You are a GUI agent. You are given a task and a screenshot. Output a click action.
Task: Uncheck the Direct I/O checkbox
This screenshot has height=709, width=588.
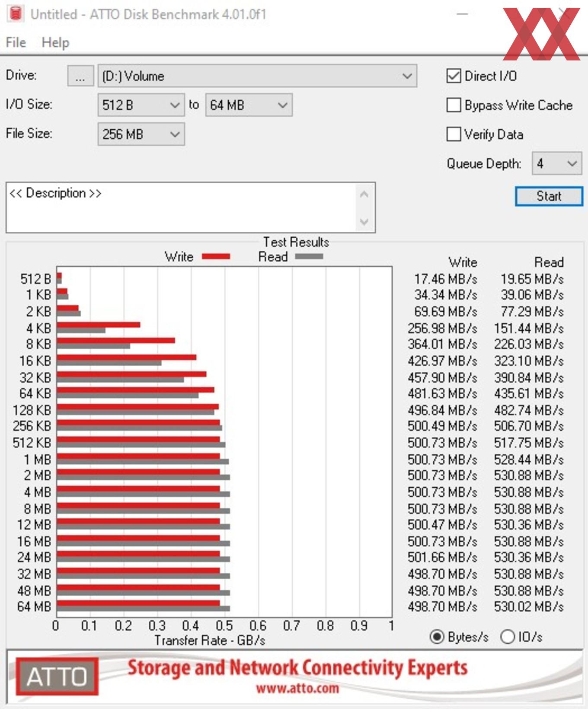454,76
